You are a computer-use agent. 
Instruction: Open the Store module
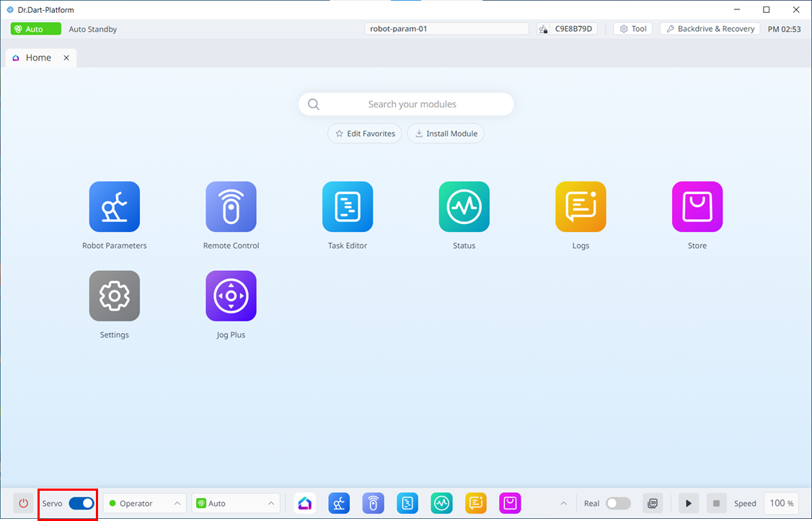click(697, 207)
